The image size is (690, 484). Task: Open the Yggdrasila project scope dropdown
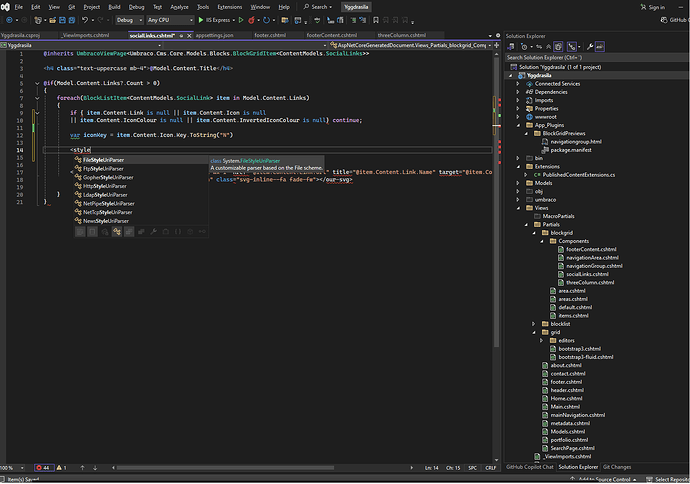pos(81,45)
